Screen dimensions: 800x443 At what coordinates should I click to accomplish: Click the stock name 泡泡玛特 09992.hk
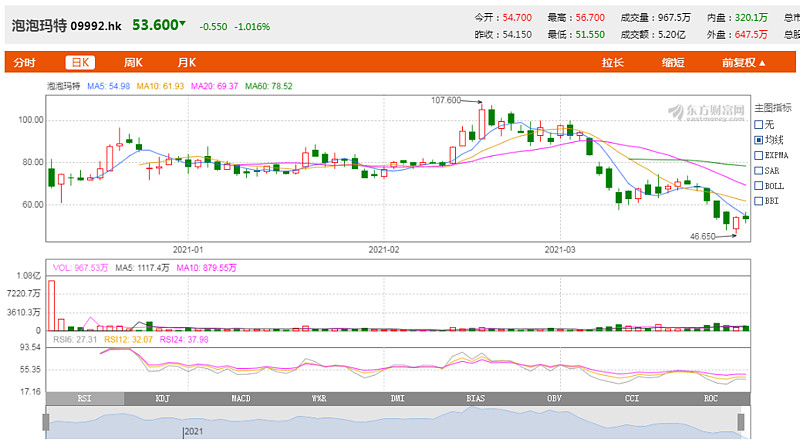pyautogui.click(x=66, y=26)
